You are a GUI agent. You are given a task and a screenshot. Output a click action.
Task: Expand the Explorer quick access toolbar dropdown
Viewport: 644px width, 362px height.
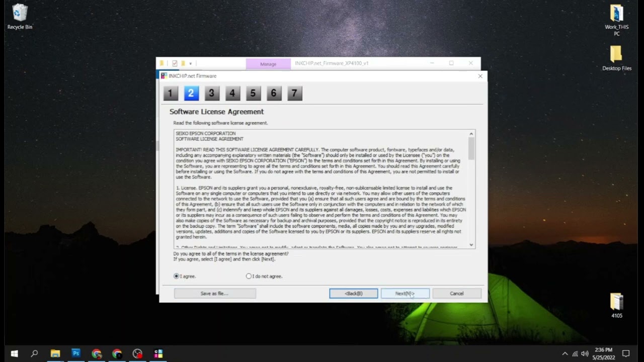[190, 64]
